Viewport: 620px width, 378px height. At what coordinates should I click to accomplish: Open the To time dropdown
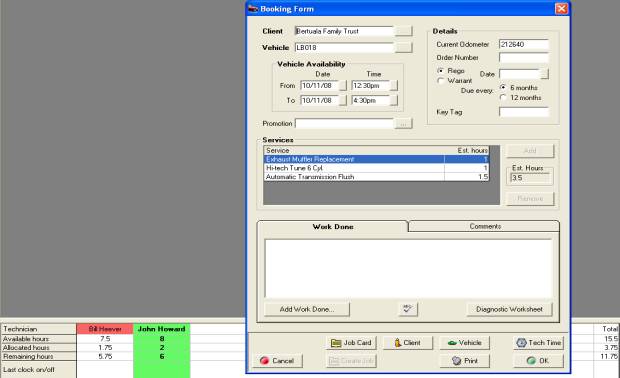(394, 100)
